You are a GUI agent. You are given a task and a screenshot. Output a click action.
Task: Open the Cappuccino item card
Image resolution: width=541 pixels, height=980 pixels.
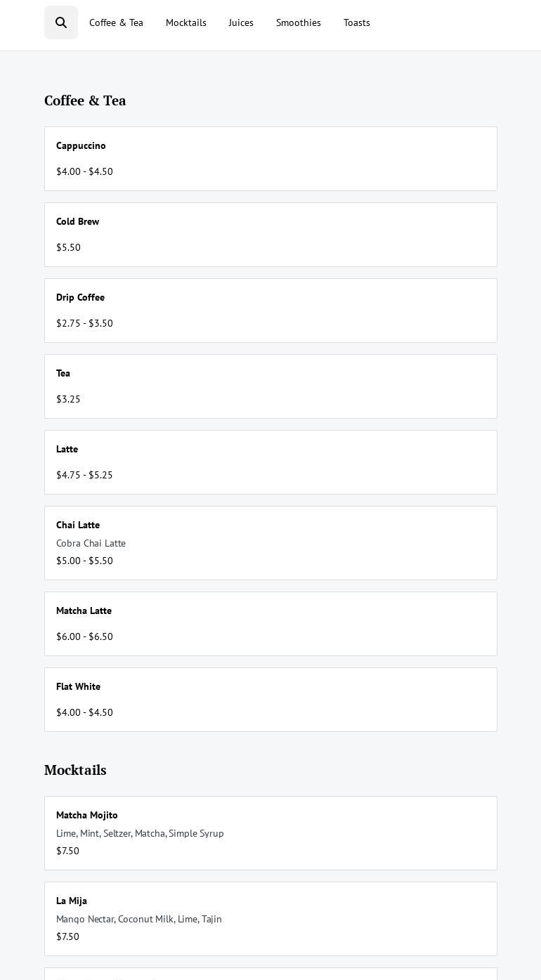(x=270, y=159)
